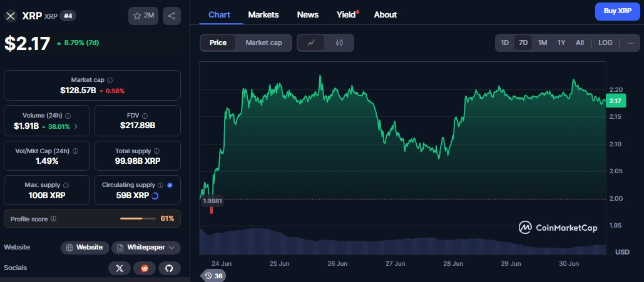This screenshot has height=282, width=644.
Task: Open the Markets tab
Action: pos(263,15)
